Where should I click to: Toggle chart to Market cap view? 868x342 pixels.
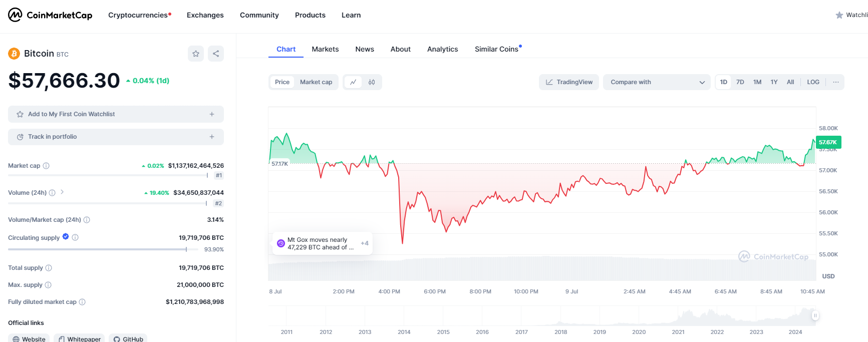point(316,82)
